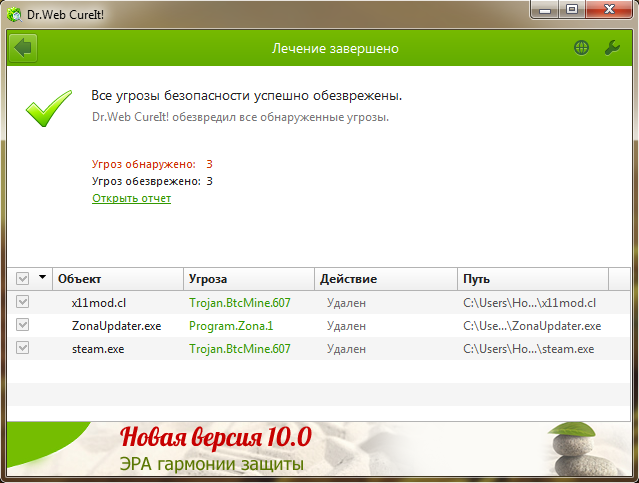Screen dimensions: 639x483
Task: Select the steam.exe object name
Action: coord(98,349)
